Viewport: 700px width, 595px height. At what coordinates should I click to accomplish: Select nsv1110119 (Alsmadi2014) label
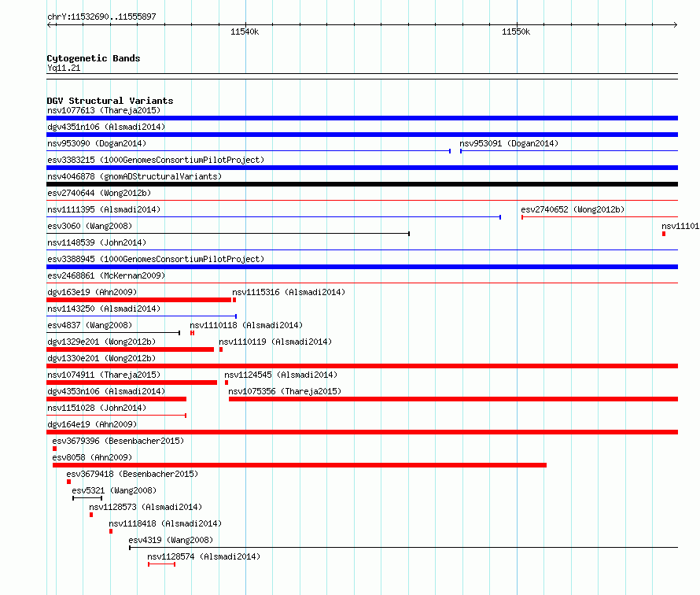pos(275,342)
